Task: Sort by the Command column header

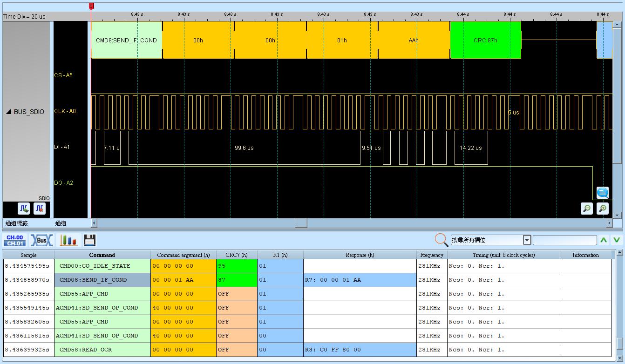Action: pyautogui.click(x=102, y=255)
